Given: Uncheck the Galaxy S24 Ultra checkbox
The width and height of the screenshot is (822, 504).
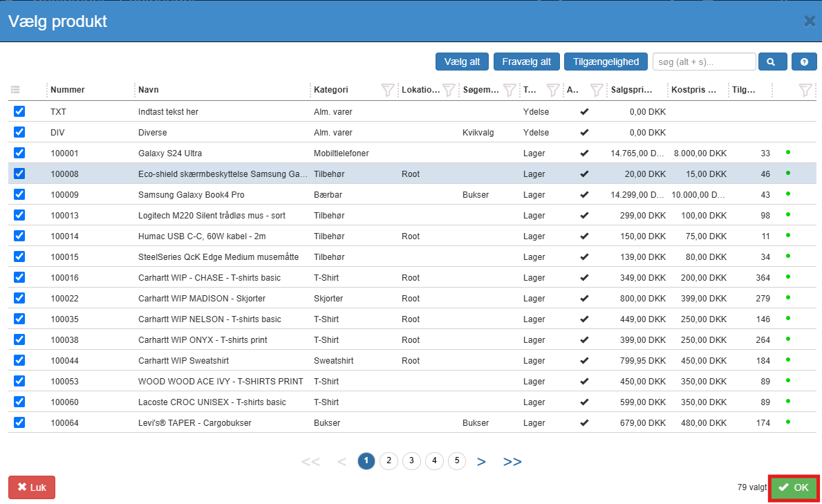Looking at the screenshot, I should [19, 153].
